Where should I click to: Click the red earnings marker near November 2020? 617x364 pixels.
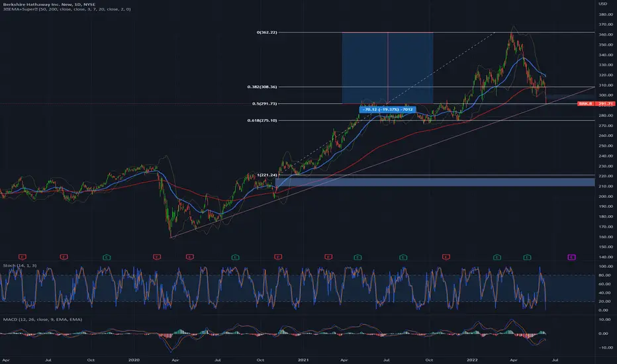pos(278,257)
